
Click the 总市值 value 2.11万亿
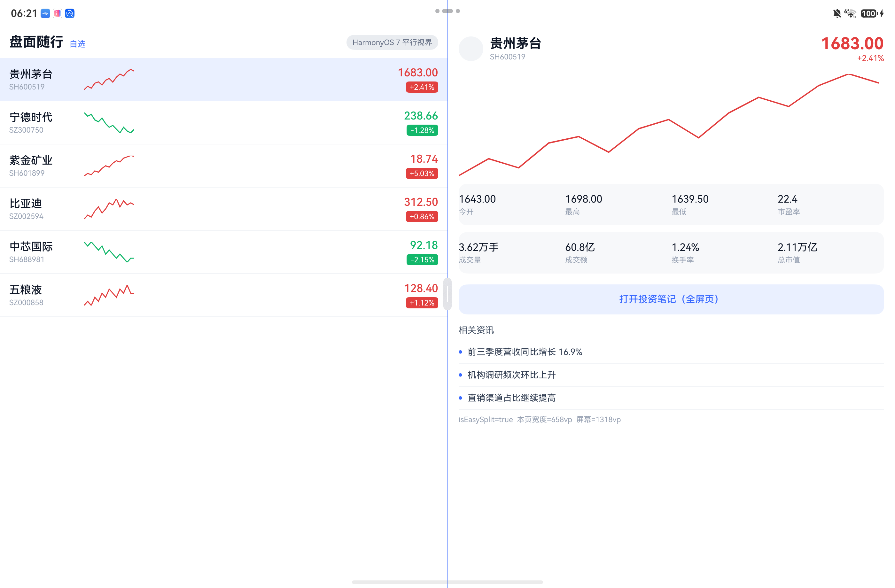pos(798,247)
